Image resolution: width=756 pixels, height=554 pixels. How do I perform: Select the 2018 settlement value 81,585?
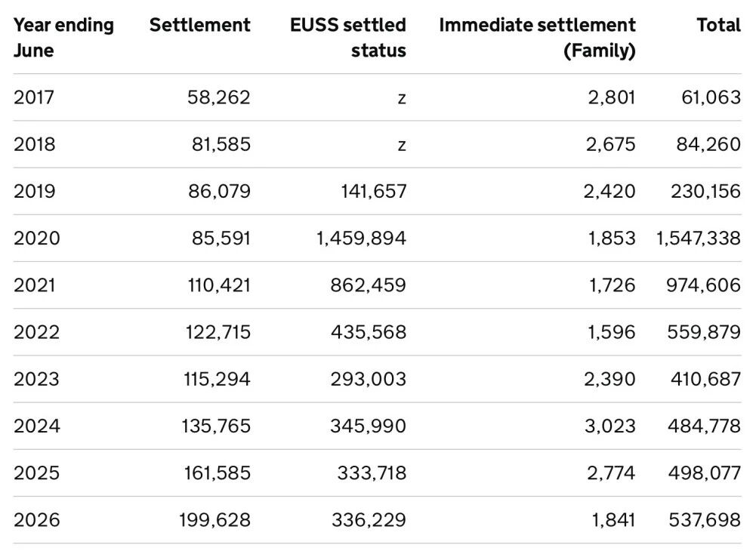point(221,144)
